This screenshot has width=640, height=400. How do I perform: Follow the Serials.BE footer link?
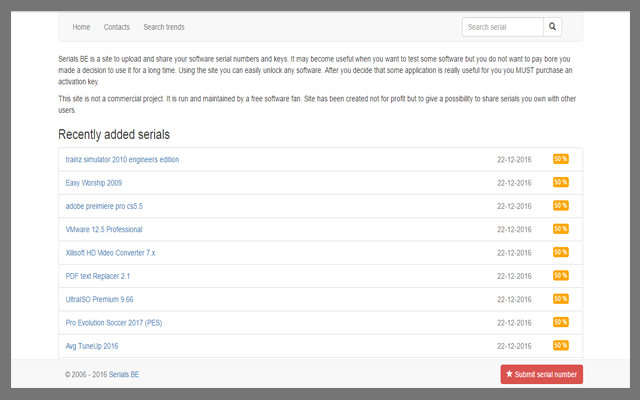point(125,375)
